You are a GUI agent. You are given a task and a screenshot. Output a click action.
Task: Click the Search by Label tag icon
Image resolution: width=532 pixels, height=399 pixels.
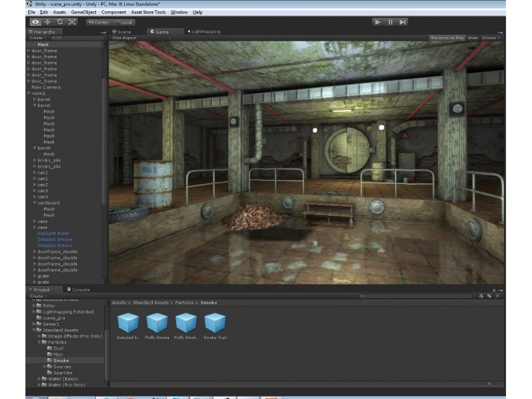[x=489, y=296]
